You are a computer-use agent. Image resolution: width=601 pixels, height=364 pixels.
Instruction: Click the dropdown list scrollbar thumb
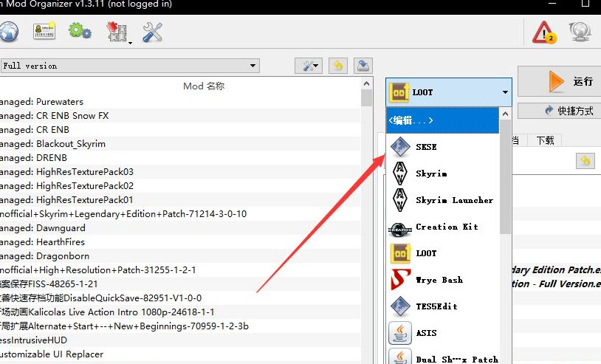coord(505,176)
